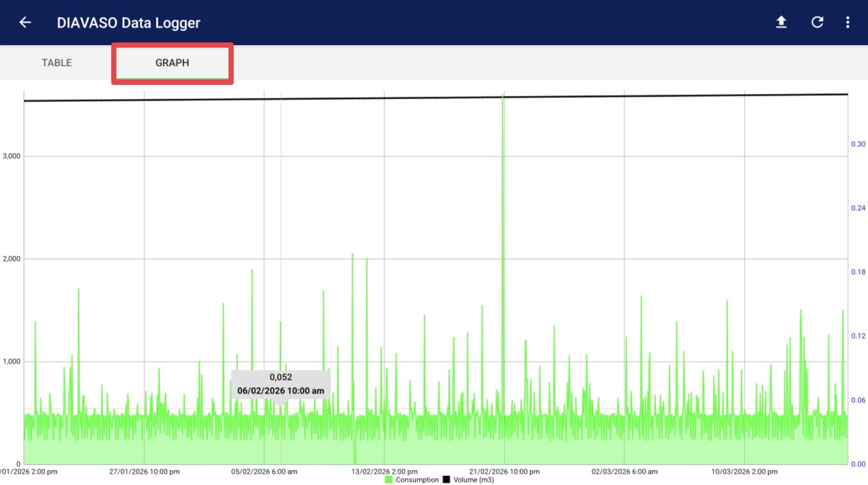Refresh the data logger readings
The image size is (868, 485).
[x=817, y=22]
